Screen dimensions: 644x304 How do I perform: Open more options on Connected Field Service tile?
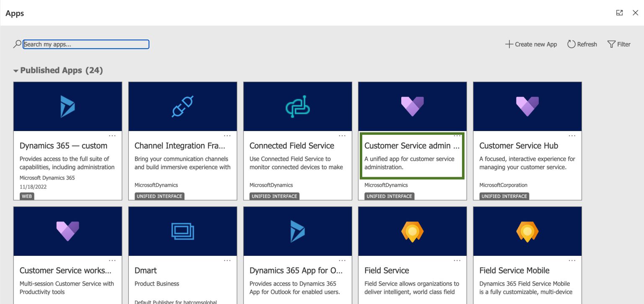pos(342,135)
